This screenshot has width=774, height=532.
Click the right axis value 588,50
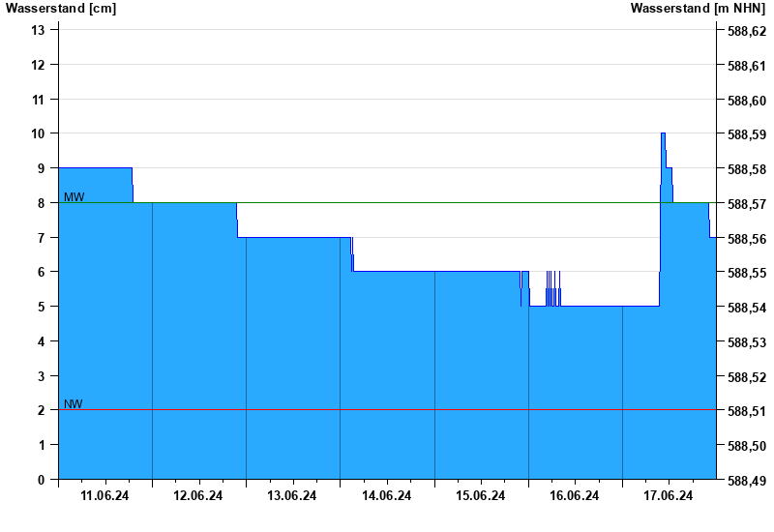[747, 446]
